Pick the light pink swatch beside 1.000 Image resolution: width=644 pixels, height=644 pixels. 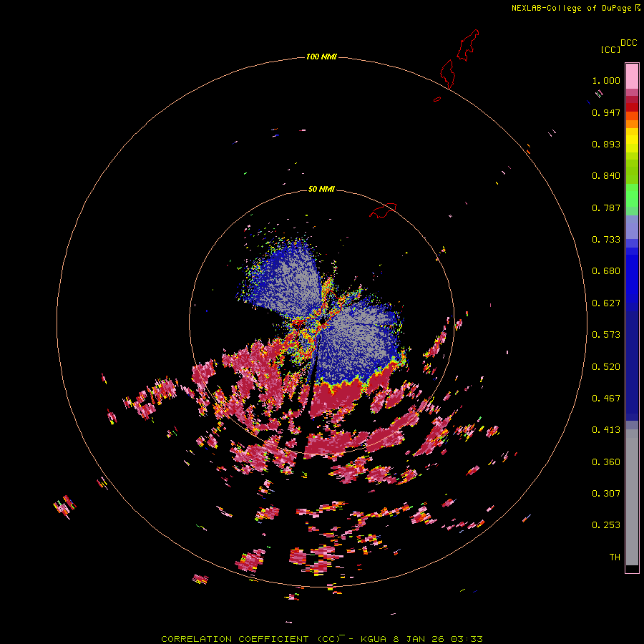pos(632,77)
